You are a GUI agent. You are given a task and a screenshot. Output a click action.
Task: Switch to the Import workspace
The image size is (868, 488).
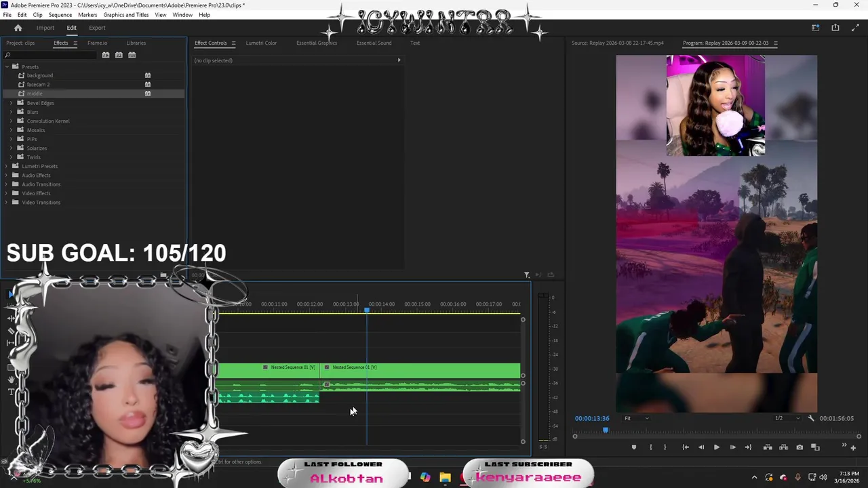point(45,28)
